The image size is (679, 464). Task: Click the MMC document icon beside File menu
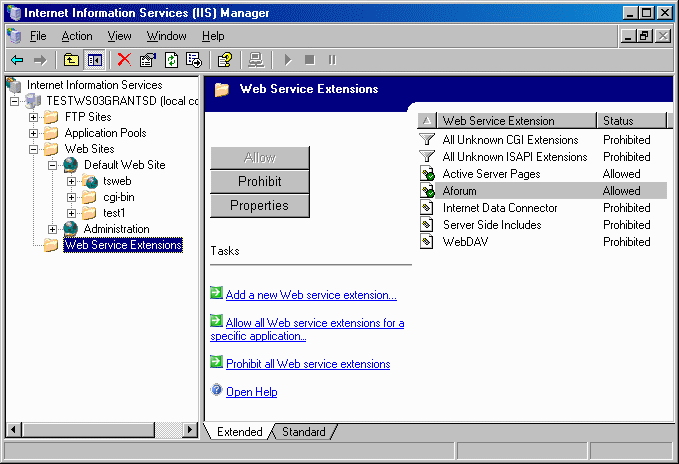coord(14,36)
